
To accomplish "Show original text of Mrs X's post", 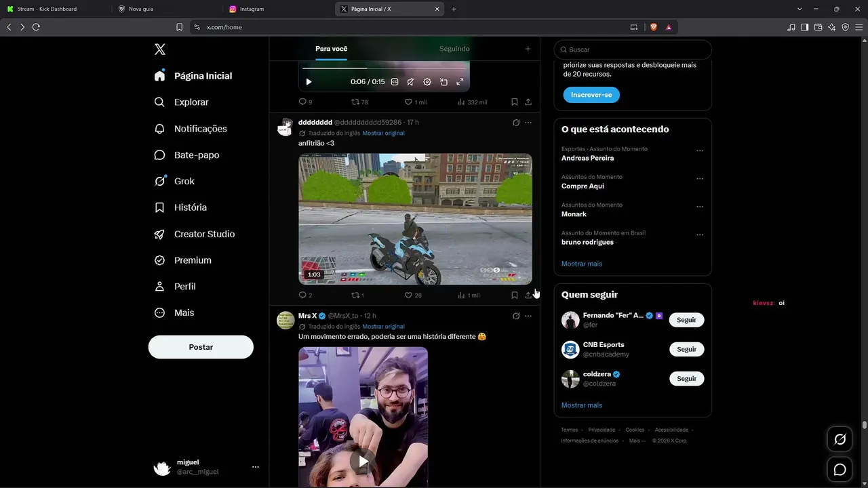I will point(383,327).
